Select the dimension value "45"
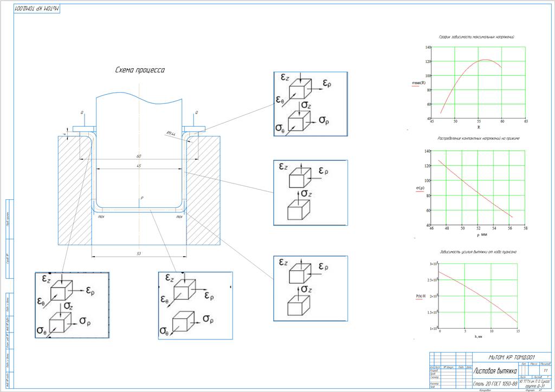 [x=139, y=166]
